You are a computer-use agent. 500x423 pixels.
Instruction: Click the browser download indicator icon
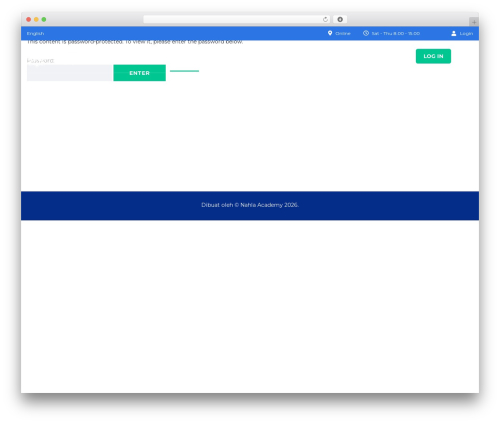click(340, 19)
